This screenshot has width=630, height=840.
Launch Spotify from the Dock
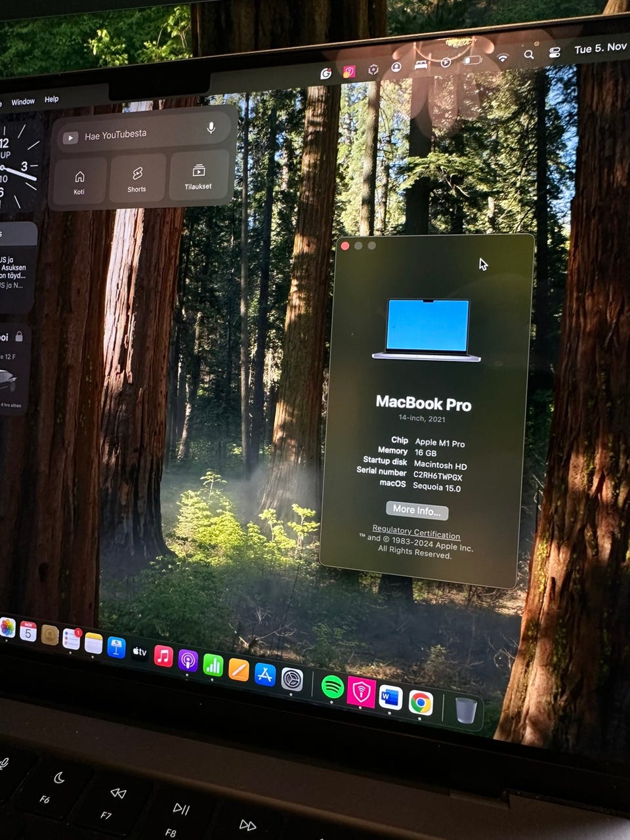point(333,687)
